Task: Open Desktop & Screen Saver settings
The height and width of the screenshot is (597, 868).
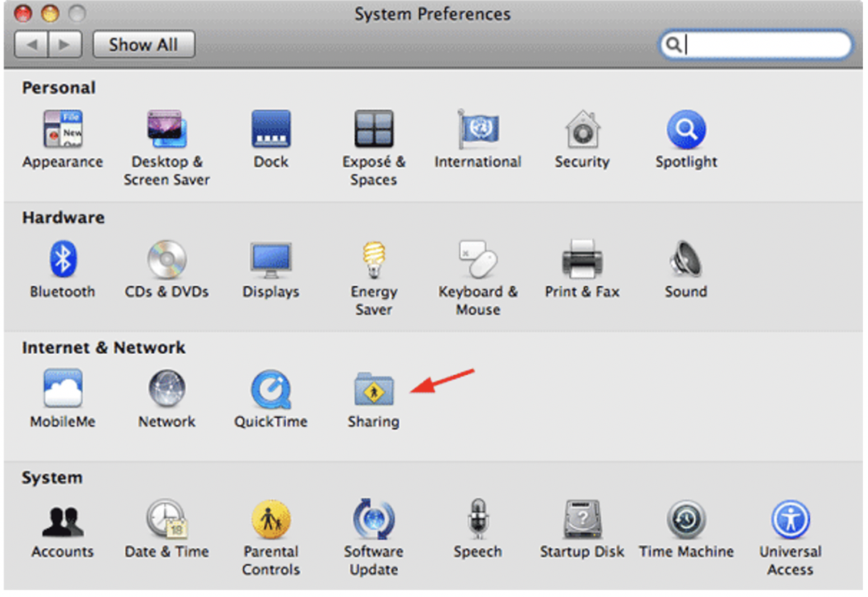Action: 166,130
